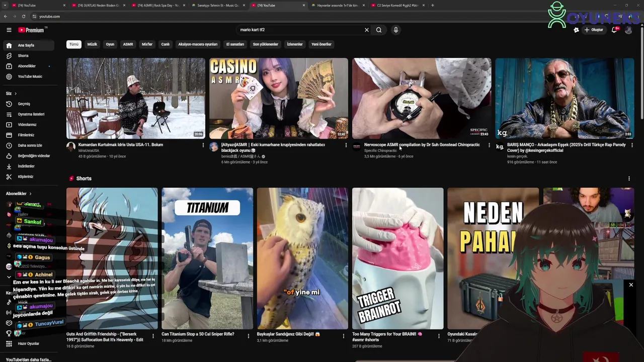The height and width of the screenshot is (362, 644).
Task: Open options for Kumardan Kurtulmak video
Action: click(x=203, y=145)
